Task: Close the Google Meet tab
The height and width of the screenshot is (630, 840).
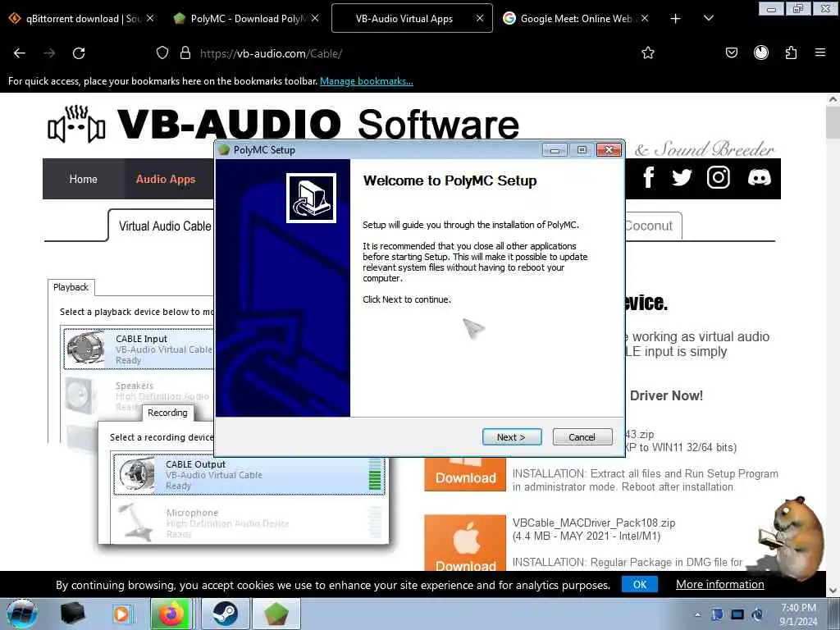Action: coord(645,18)
